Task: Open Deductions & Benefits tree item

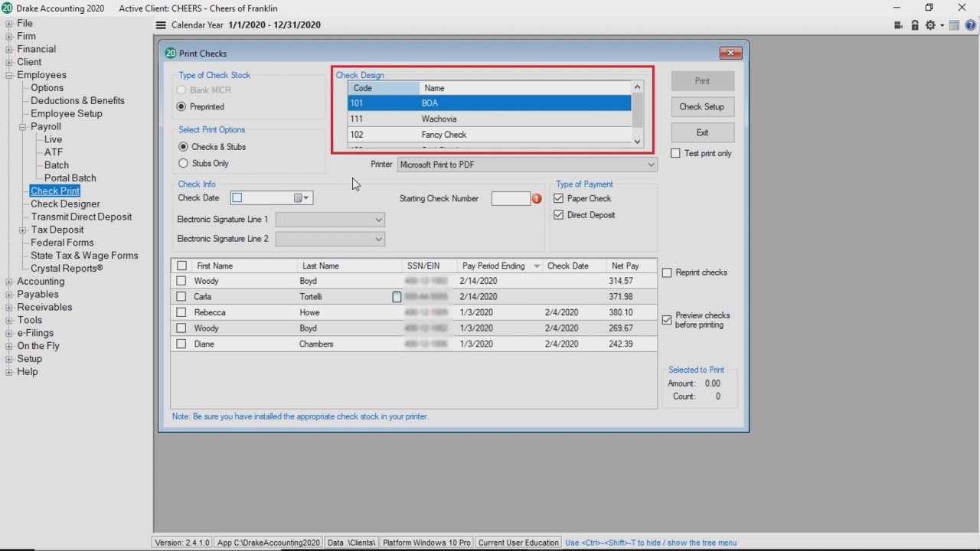Action: click(77, 101)
